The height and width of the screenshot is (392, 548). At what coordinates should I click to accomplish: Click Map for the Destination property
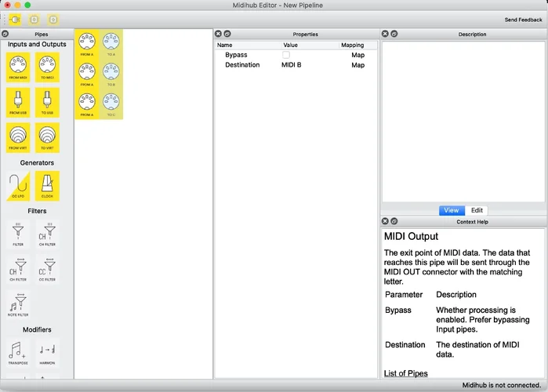357,65
